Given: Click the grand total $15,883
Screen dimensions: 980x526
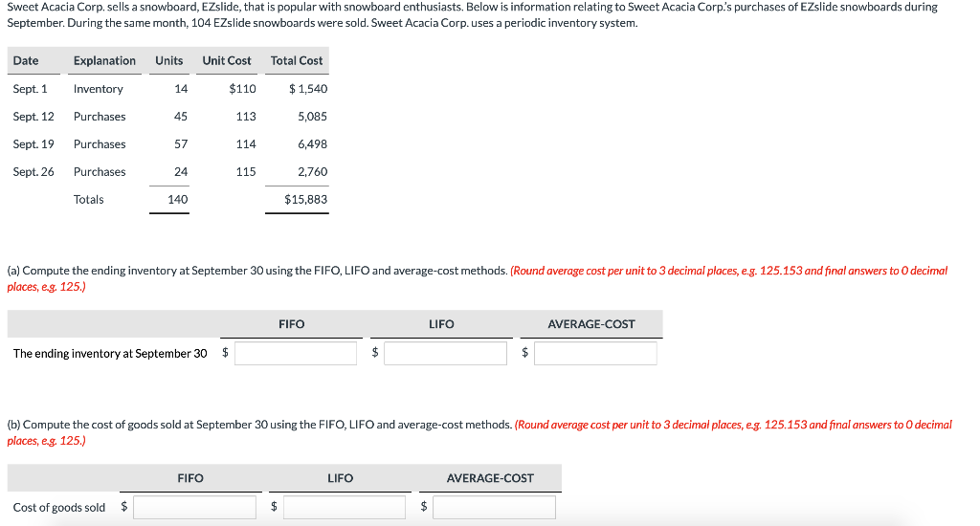Looking at the screenshot, I should point(305,199).
